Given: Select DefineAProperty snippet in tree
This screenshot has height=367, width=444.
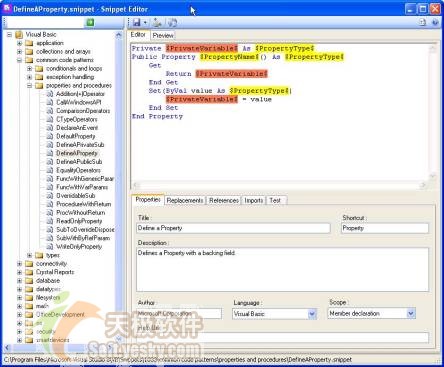Looking at the screenshot, I should tap(77, 153).
